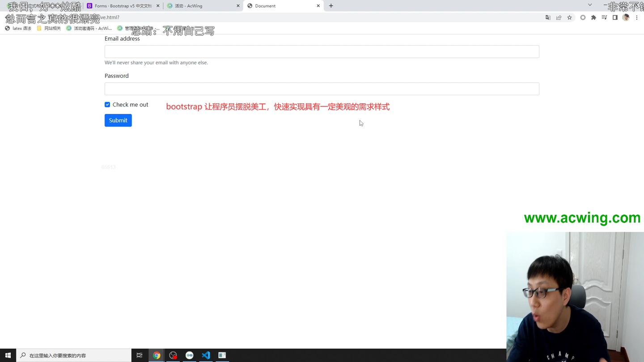The image size is (644, 362).
Task: Click the Chrome profile avatar
Action: 626,17
